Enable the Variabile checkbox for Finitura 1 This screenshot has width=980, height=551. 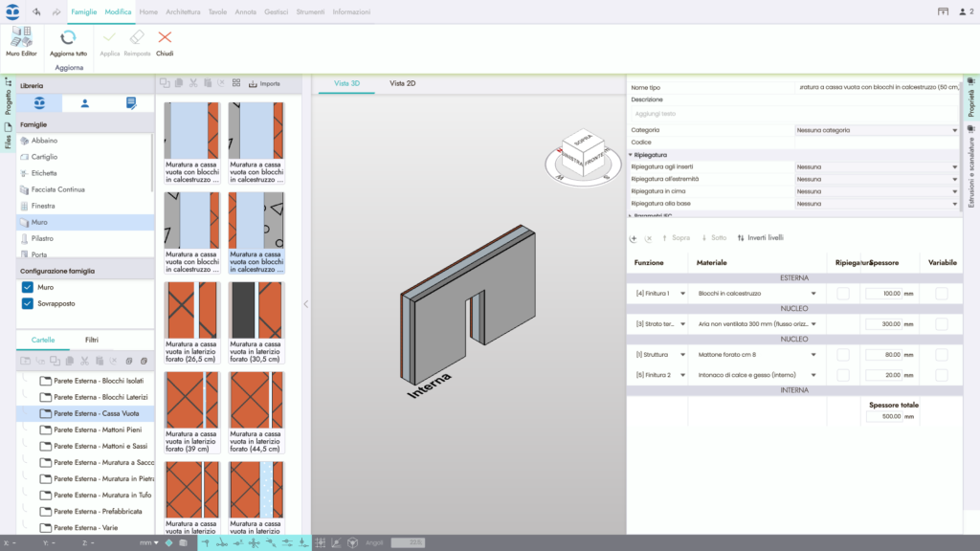[x=940, y=293]
